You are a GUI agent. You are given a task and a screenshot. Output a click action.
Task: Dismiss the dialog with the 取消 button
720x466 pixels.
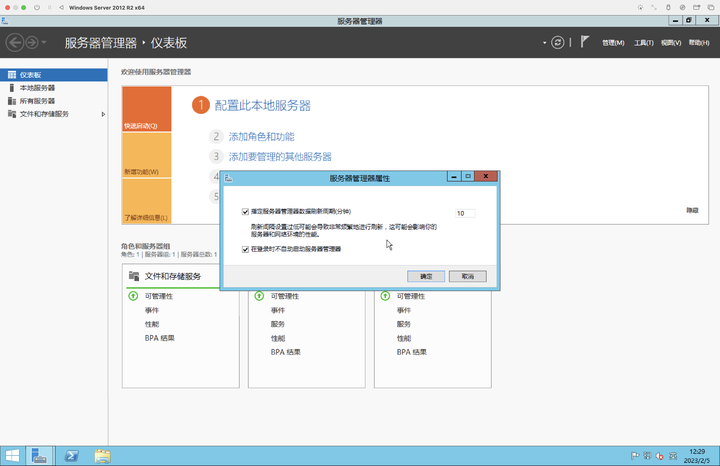467,276
